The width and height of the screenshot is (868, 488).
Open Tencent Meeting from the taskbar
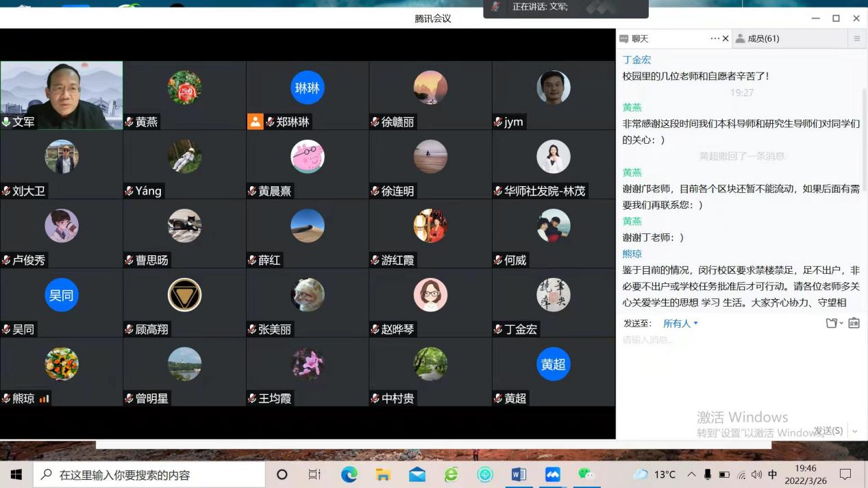click(552, 474)
